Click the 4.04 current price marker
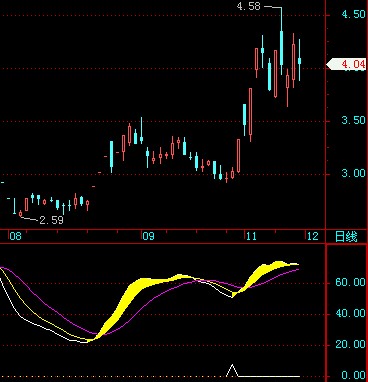 346,64
